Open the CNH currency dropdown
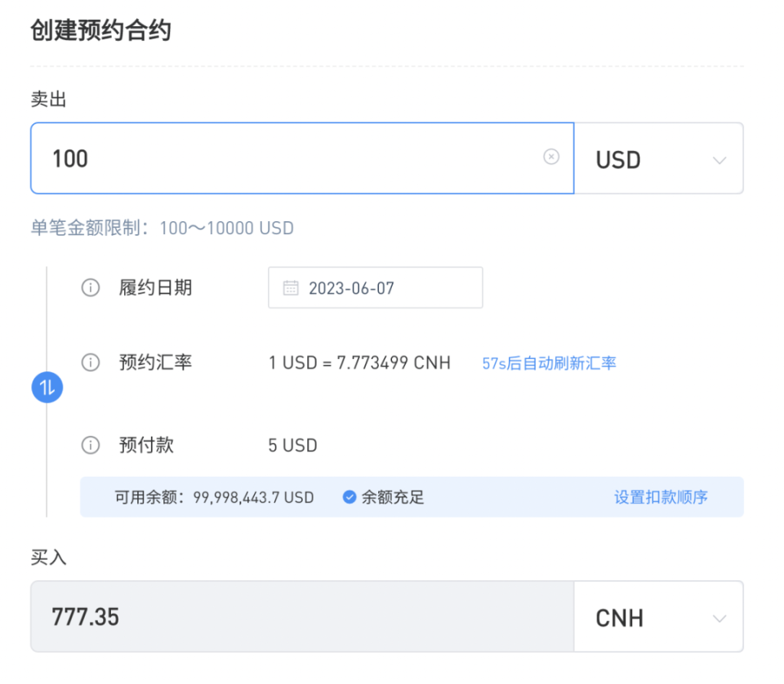 658,616
